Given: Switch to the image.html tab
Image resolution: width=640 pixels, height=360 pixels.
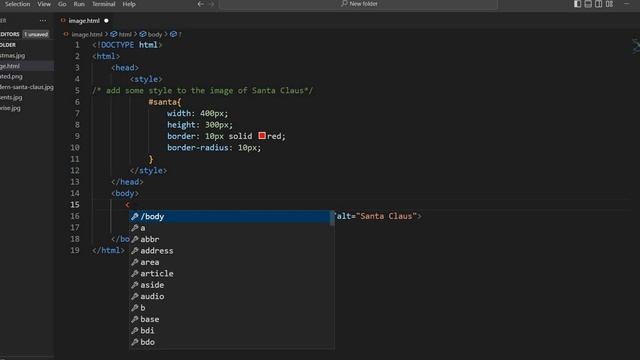Looking at the screenshot, I should [x=84, y=20].
